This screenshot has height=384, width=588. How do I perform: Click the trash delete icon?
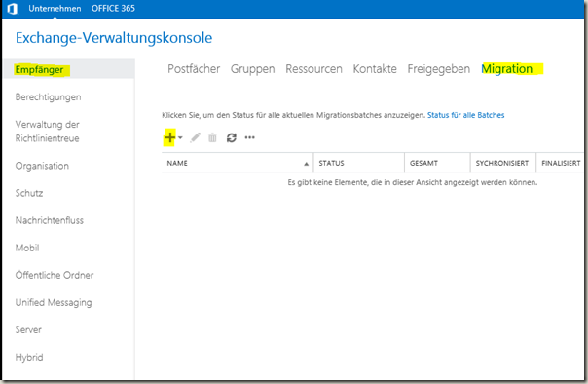212,137
